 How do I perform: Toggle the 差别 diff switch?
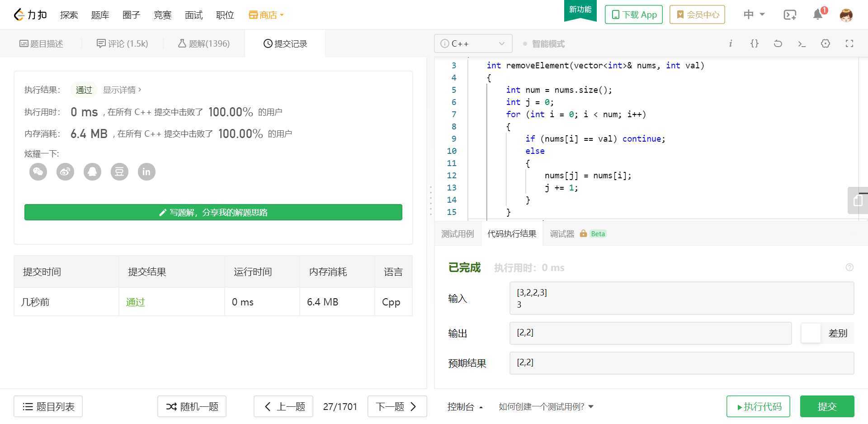[811, 333]
